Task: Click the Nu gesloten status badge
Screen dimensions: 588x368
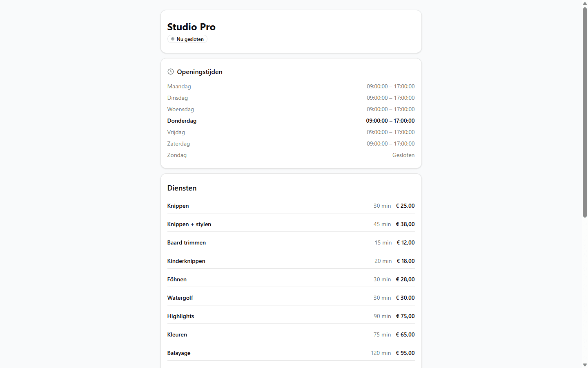Action: (187, 39)
